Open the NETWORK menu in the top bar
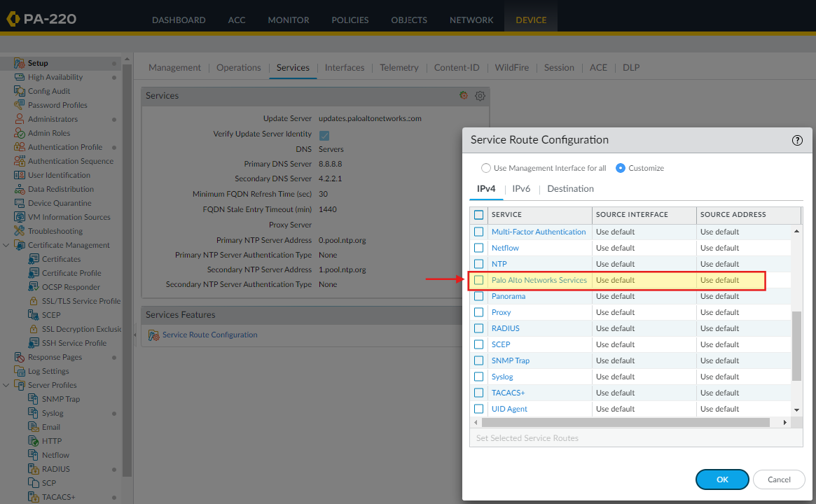The height and width of the screenshot is (504, 816). pyautogui.click(x=471, y=20)
